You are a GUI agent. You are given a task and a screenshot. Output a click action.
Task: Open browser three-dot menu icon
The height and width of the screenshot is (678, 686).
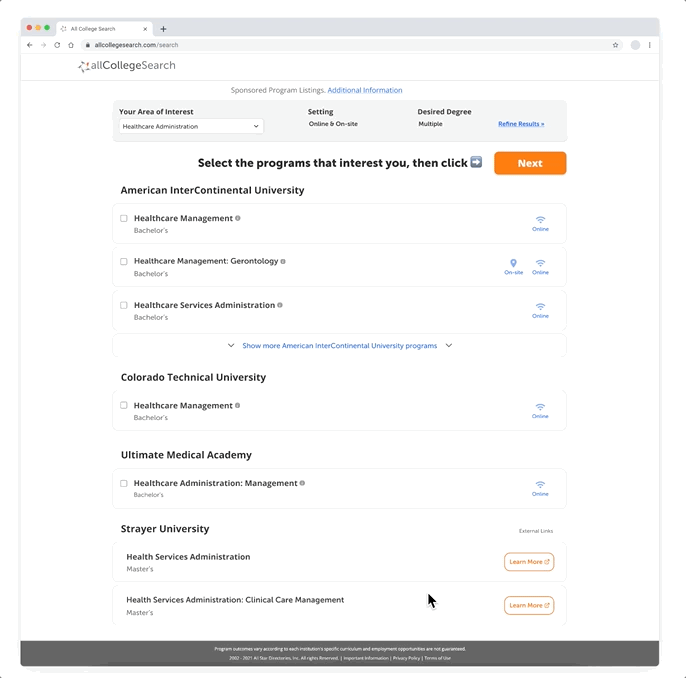coord(650,45)
